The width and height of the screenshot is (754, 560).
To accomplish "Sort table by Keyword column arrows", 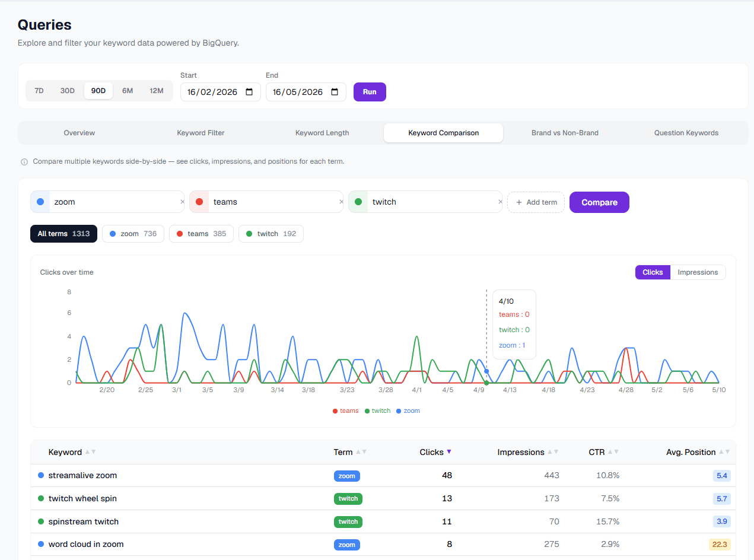I will point(90,452).
